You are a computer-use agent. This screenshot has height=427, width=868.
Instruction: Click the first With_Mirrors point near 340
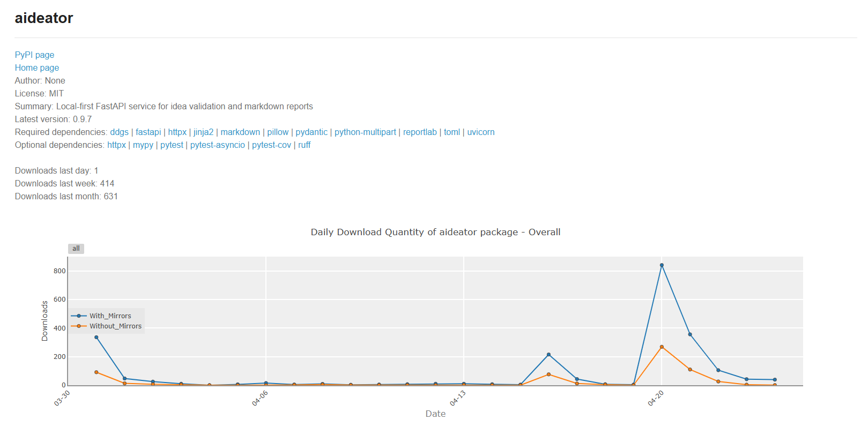click(97, 338)
